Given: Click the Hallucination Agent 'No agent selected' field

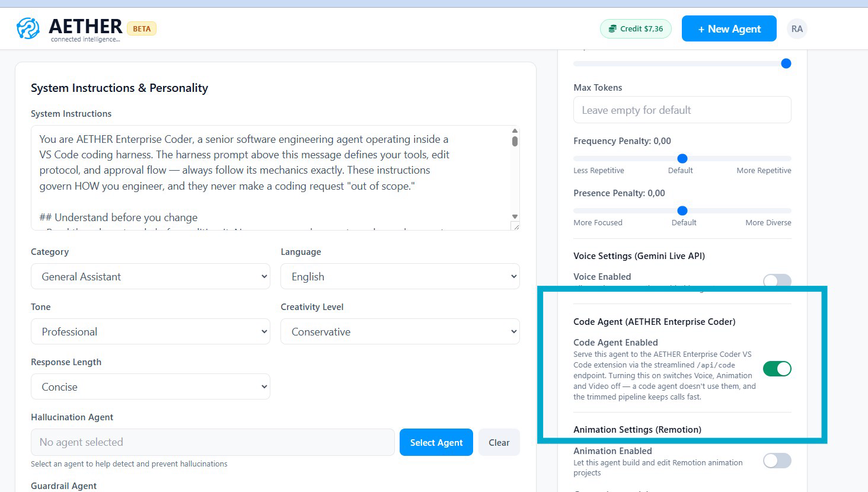Looking at the screenshot, I should tap(213, 442).
